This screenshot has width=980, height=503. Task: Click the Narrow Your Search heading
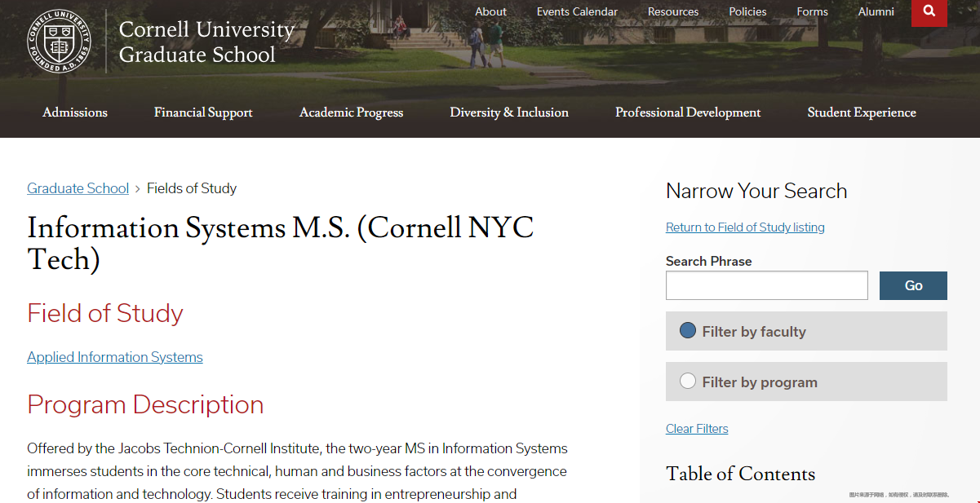point(756,191)
